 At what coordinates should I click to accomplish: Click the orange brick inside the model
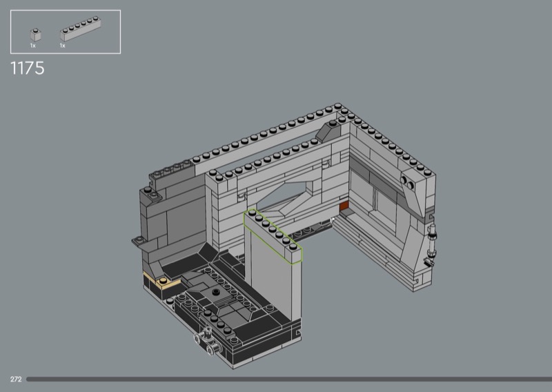[x=343, y=206]
